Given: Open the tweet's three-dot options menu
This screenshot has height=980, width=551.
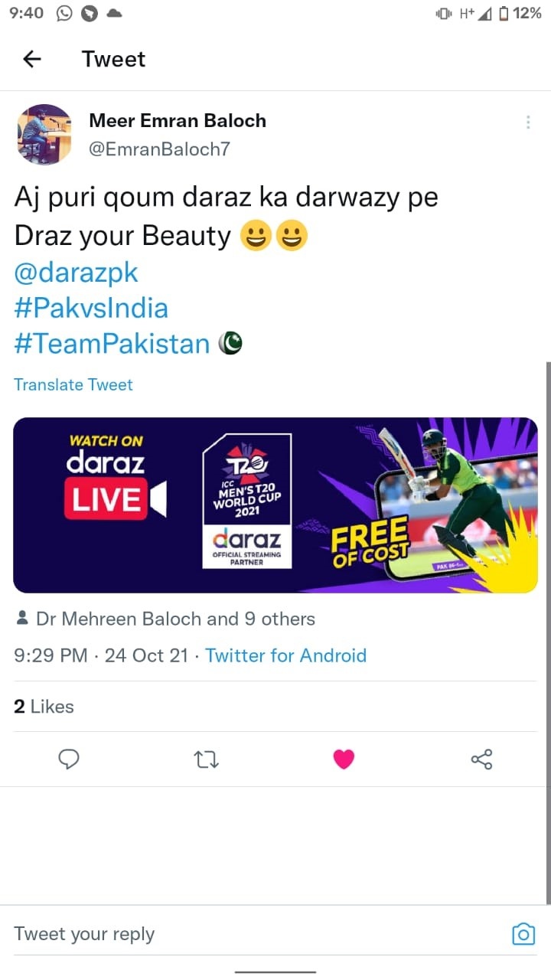Looking at the screenshot, I should coord(528,122).
